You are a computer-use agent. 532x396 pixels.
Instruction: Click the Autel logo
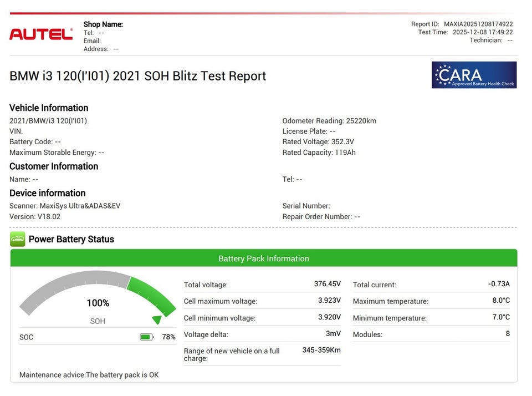coord(41,34)
